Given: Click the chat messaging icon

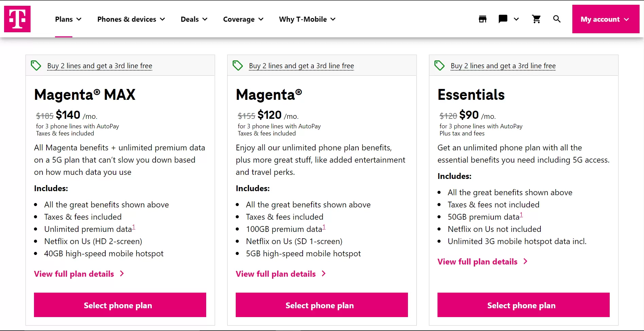Looking at the screenshot, I should coord(502,19).
